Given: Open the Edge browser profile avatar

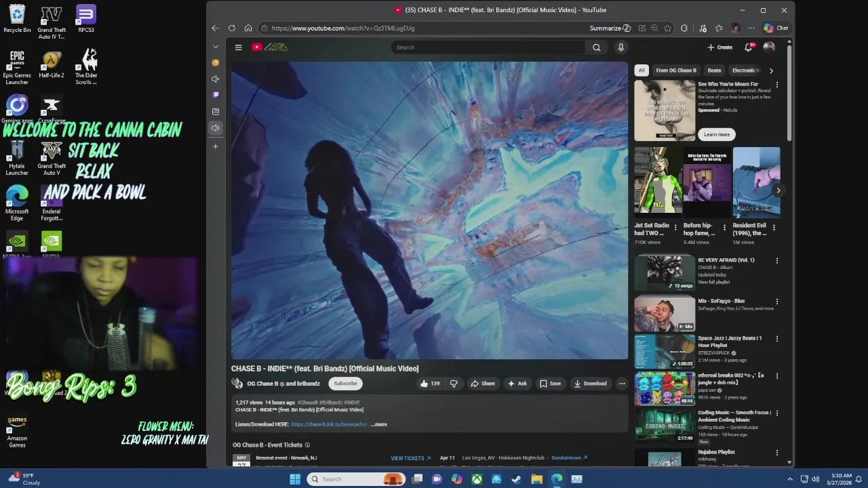Looking at the screenshot, I should pos(735,28).
